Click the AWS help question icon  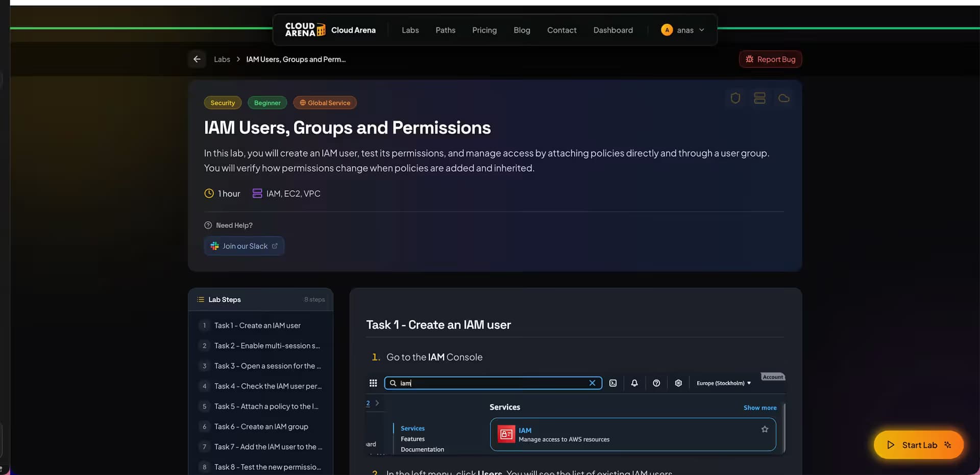pyautogui.click(x=656, y=383)
